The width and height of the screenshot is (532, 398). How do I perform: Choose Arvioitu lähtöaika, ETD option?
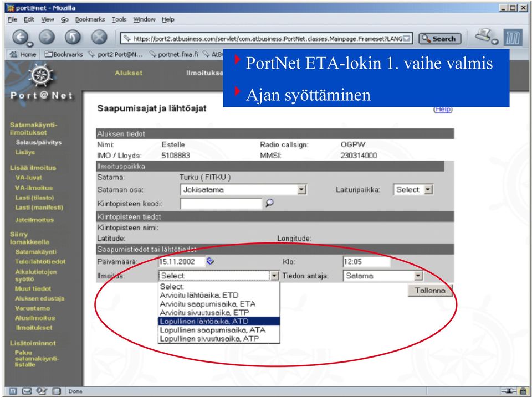pos(219,295)
